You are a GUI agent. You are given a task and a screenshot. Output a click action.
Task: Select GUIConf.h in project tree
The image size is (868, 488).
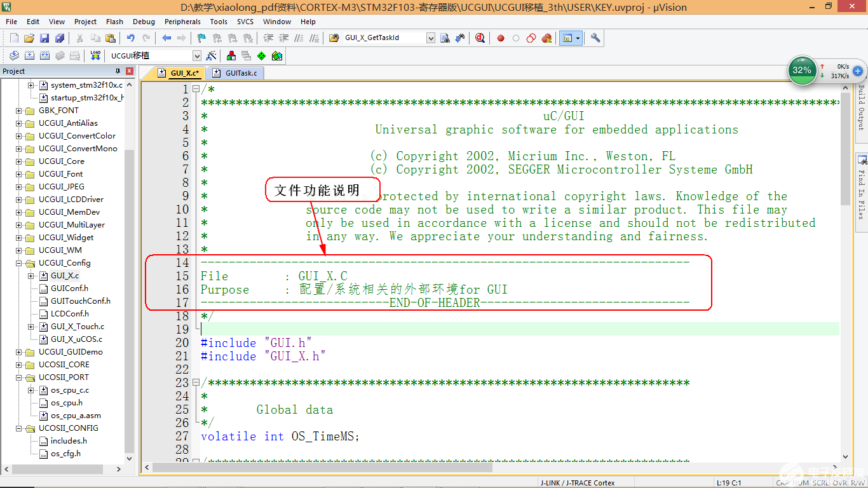click(69, 288)
